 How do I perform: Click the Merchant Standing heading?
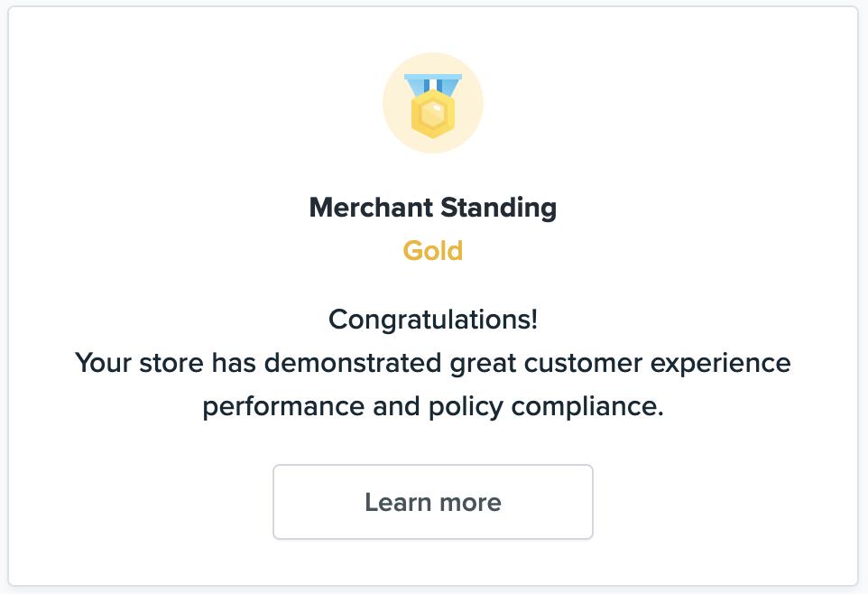(433, 208)
